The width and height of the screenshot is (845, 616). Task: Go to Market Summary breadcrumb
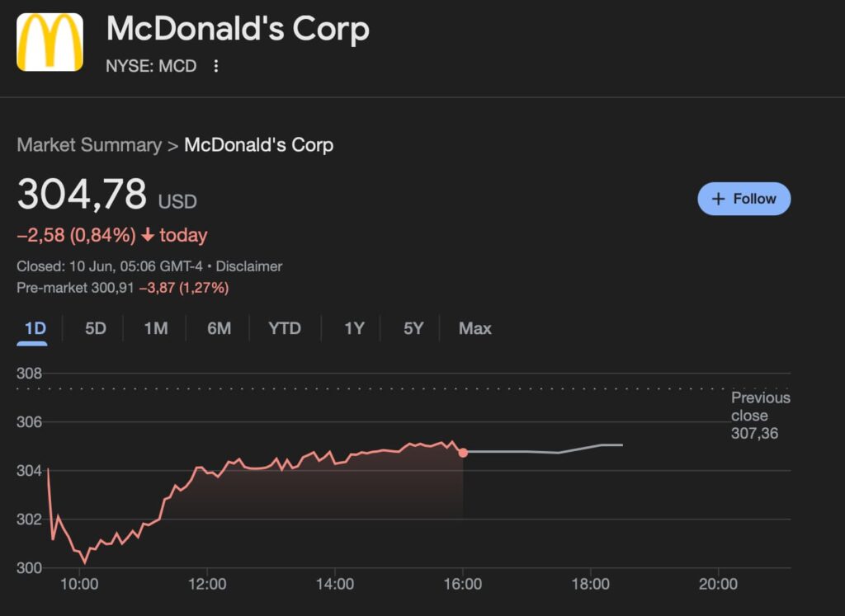89,145
